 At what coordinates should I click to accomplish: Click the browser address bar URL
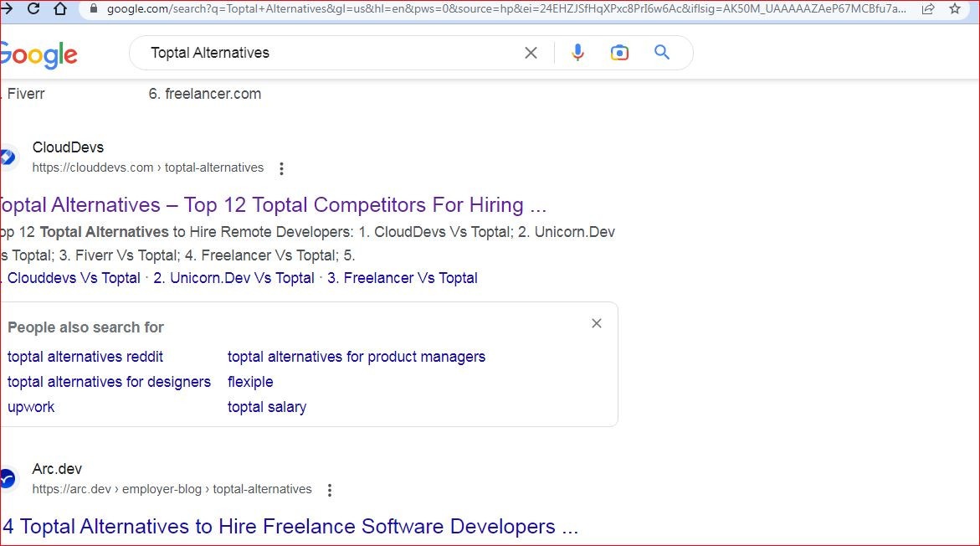[506, 9]
